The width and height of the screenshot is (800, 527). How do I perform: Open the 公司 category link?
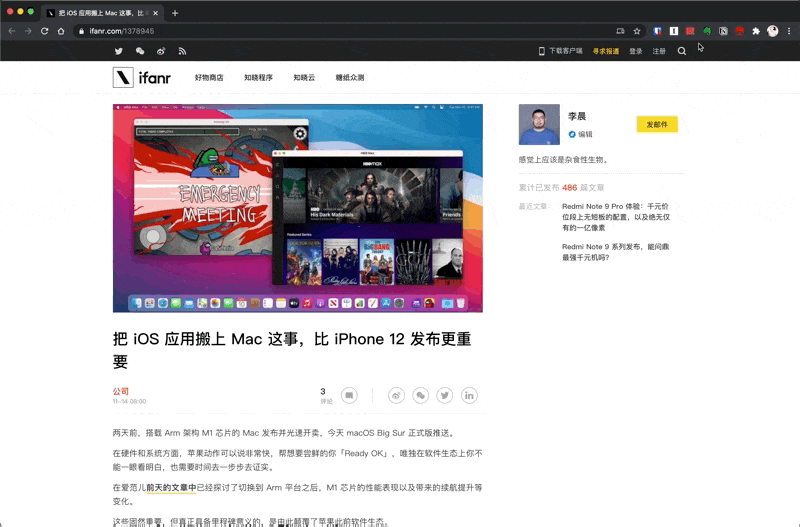click(120, 391)
